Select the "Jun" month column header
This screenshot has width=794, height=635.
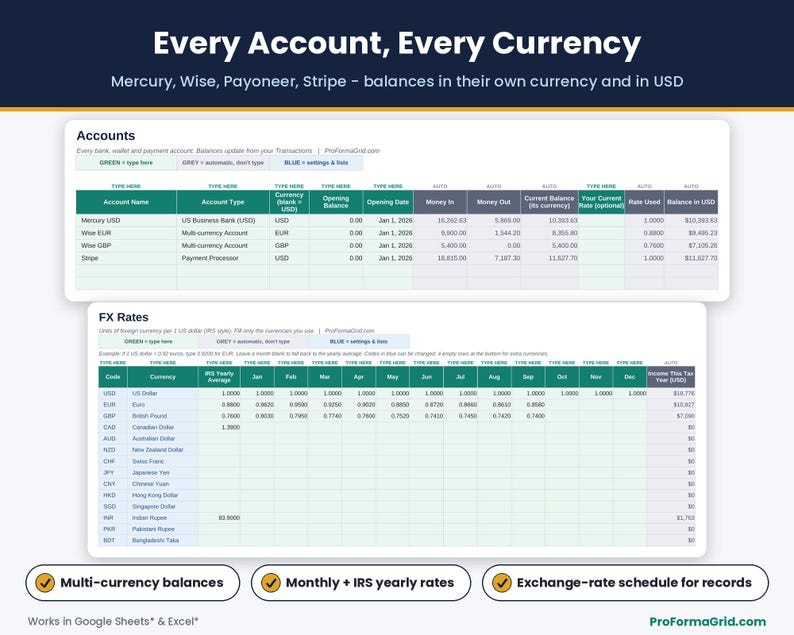click(426, 377)
